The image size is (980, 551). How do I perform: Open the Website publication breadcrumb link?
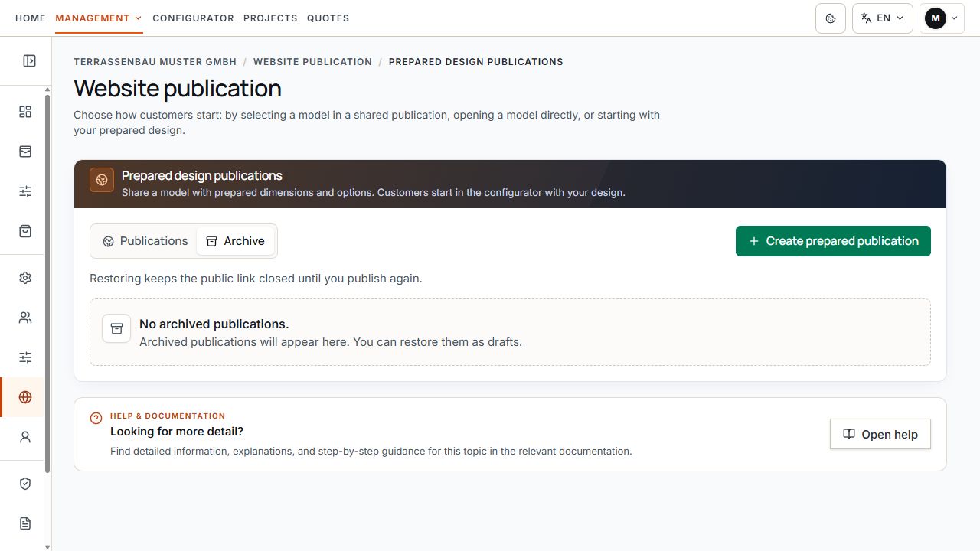coord(312,62)
